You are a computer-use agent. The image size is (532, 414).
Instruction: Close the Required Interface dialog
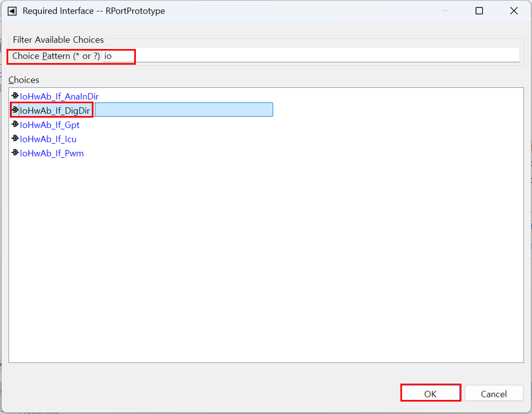click(x=514, y=11)
